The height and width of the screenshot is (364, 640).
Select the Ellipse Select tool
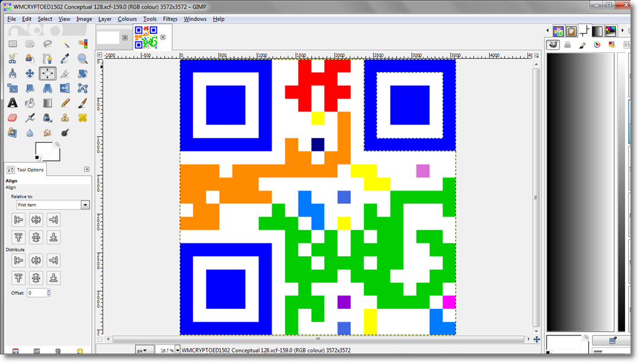point(30,44)
